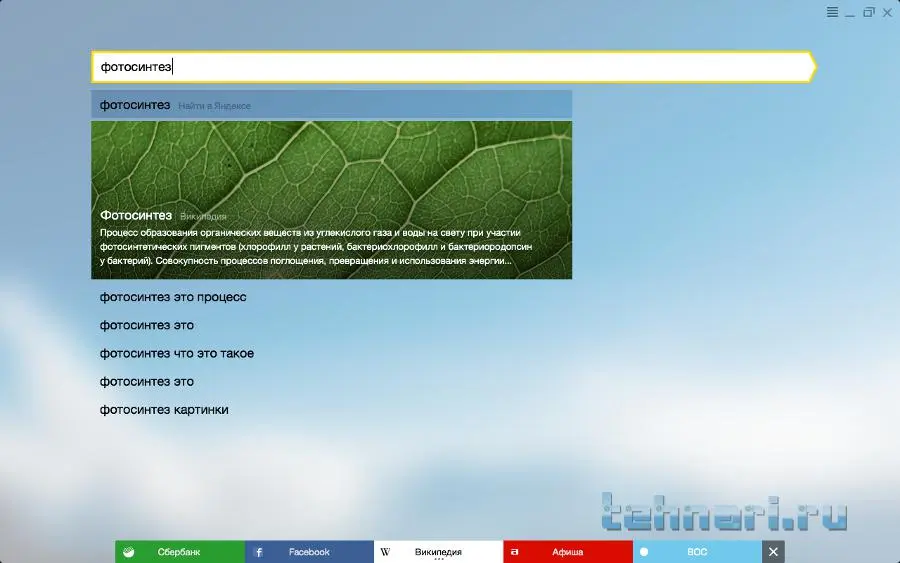The image size is (900, 563).
Task: Select 'фотосинтез Найти в Яндексе' suggestion
Action: coord(331,105)
